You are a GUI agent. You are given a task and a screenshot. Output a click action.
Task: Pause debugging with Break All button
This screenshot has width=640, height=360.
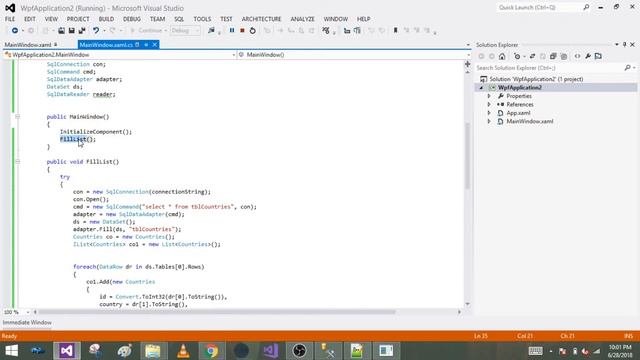pyautogui.click(x=232, y=31)
